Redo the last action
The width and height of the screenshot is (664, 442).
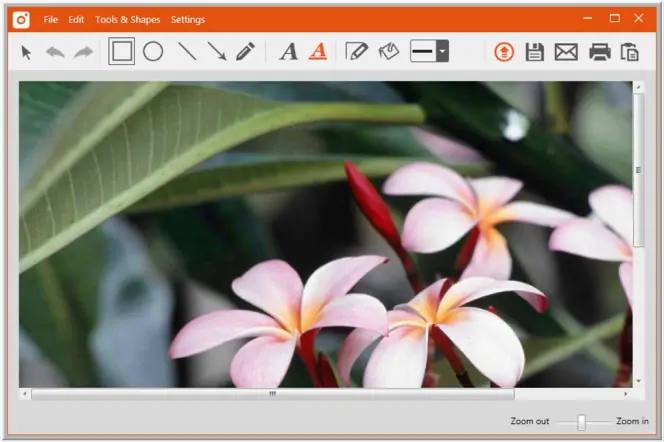click(83, 52)
